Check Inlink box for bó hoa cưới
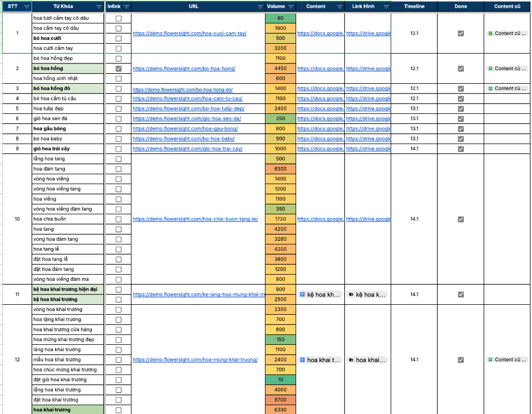 click(x=118, y=38)
